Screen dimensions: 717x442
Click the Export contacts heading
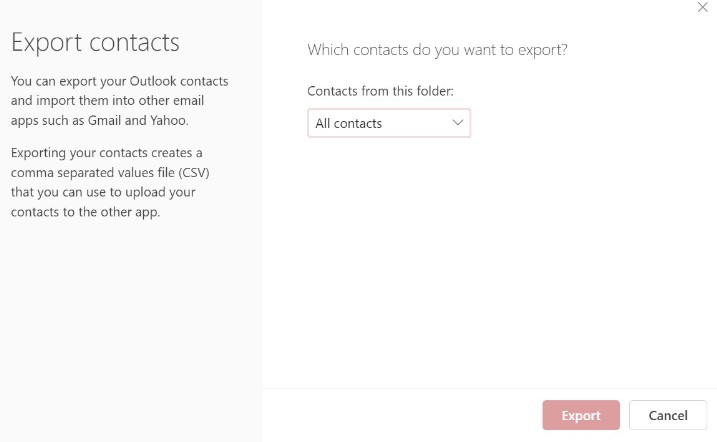click(x=95, y=42)
